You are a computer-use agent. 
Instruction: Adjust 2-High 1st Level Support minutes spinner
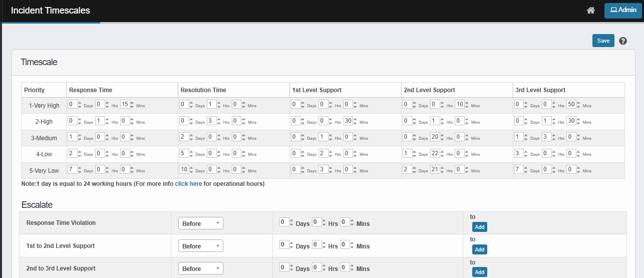356,121
